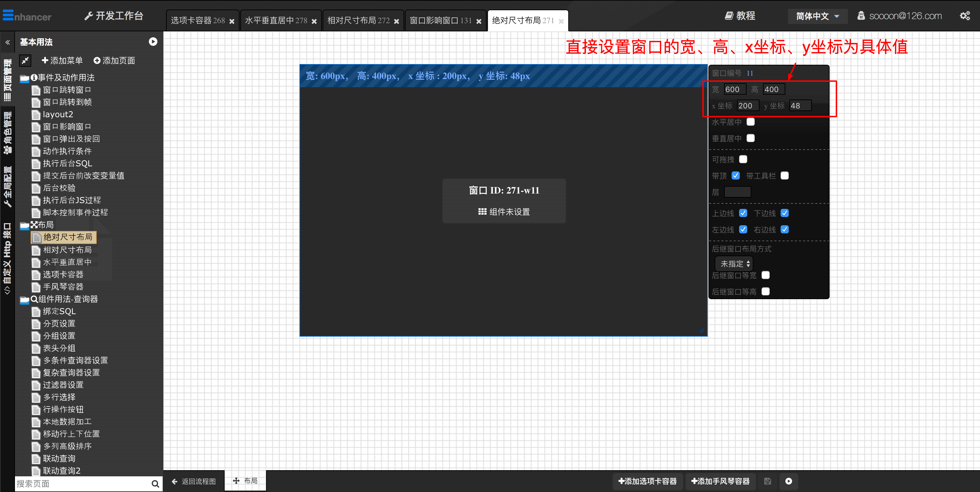980x492 pixels.
Task: Close the 选项卡容器 268 tab
Action: pyautogui.click(x=232, y=21)
